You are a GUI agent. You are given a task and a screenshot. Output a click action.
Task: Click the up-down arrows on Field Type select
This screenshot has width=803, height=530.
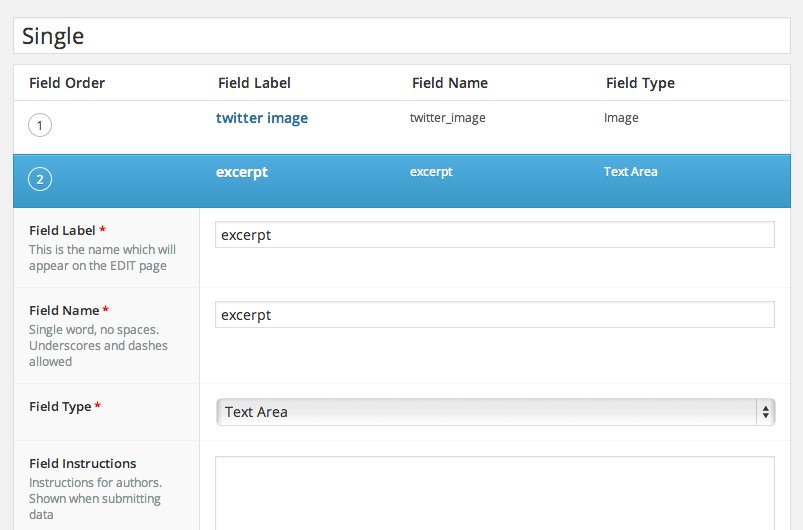click(765, 412)
